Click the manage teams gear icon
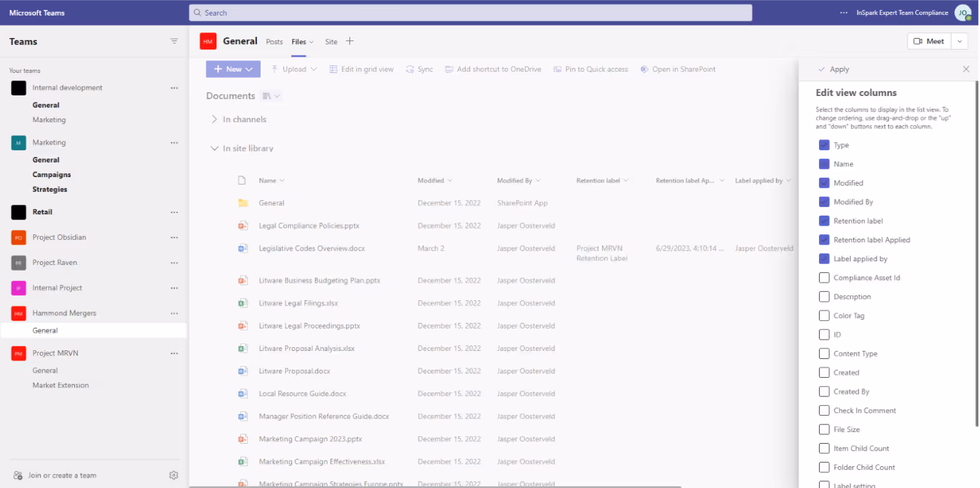The width and height of the screenshot is (980, 488). click(x=173, y=476)
